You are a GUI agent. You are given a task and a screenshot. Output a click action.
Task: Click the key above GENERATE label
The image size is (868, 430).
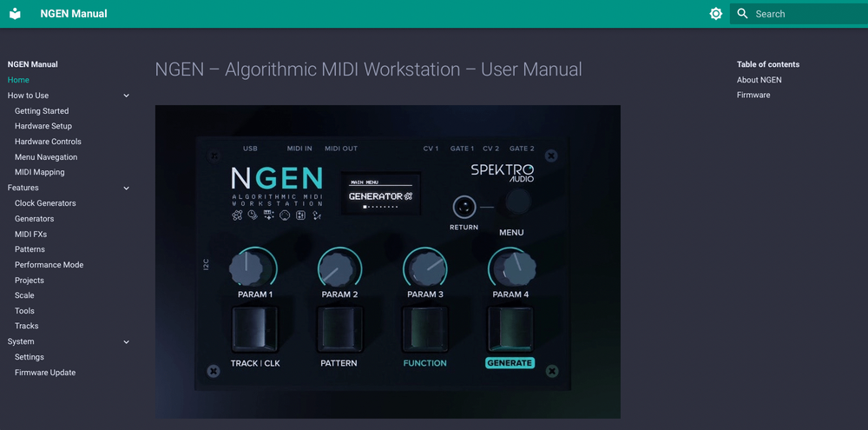click(x=510, y=330)
